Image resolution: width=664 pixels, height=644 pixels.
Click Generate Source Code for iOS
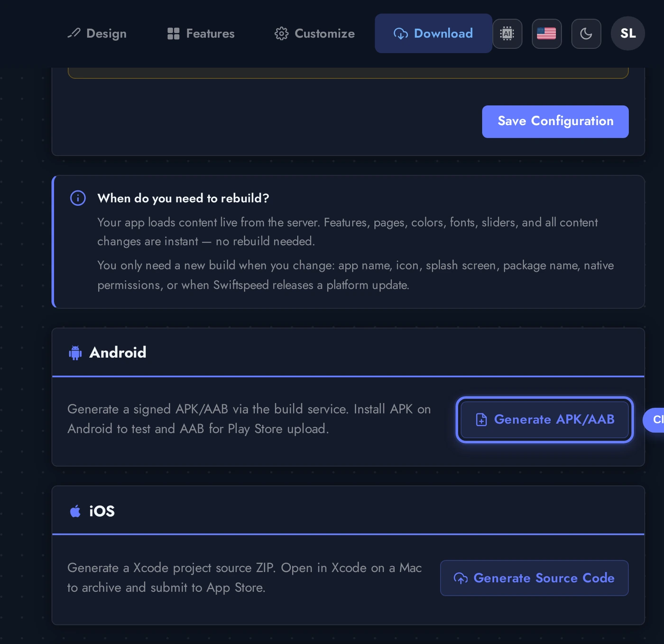tap(534, 578)
